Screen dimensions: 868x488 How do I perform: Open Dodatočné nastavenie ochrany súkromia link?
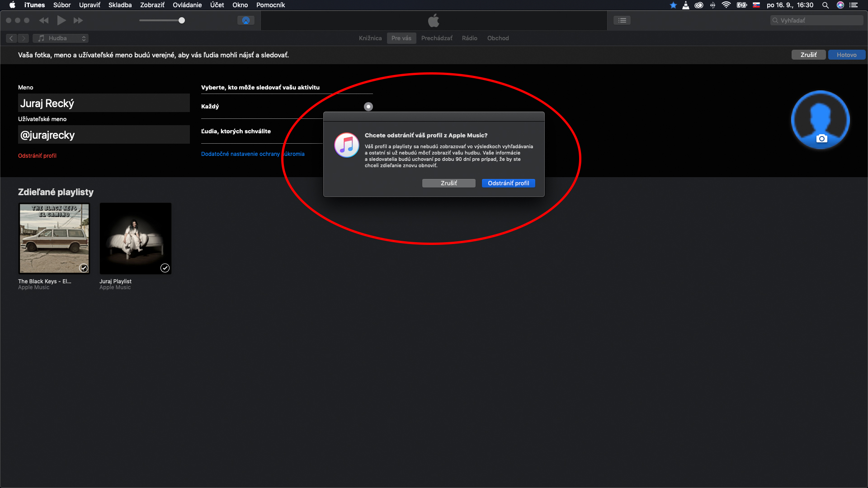click(x=253, y=154)
